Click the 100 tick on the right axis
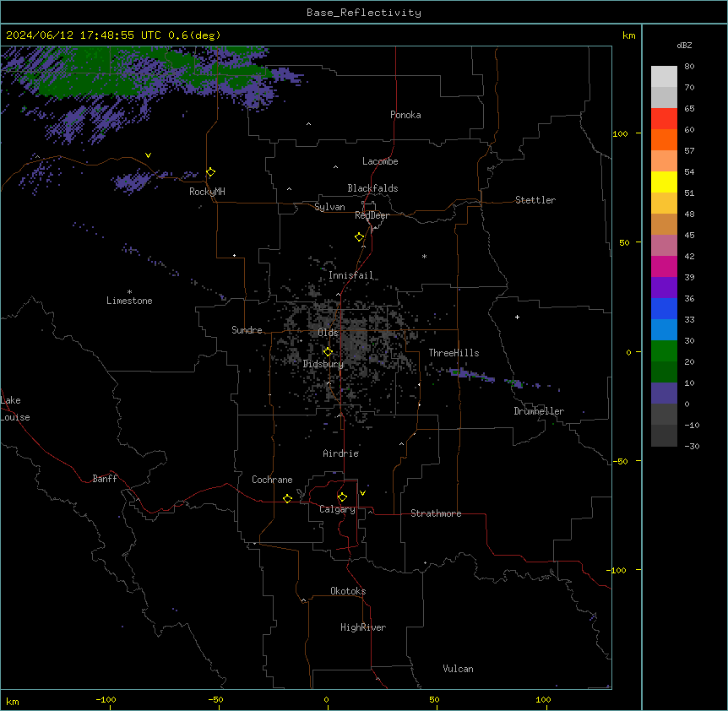728x711 pixels. coord(620,133)
